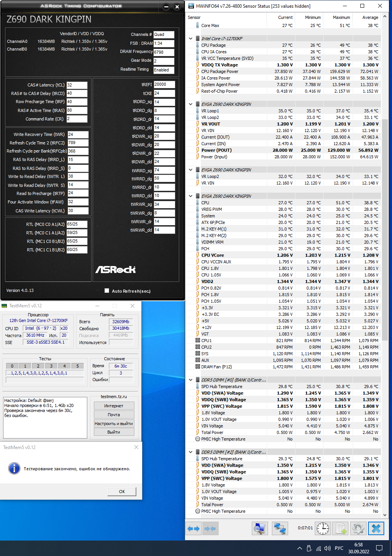Click the Gear Mode value field
Screen dimensions: 392x556
click(164, 61)
